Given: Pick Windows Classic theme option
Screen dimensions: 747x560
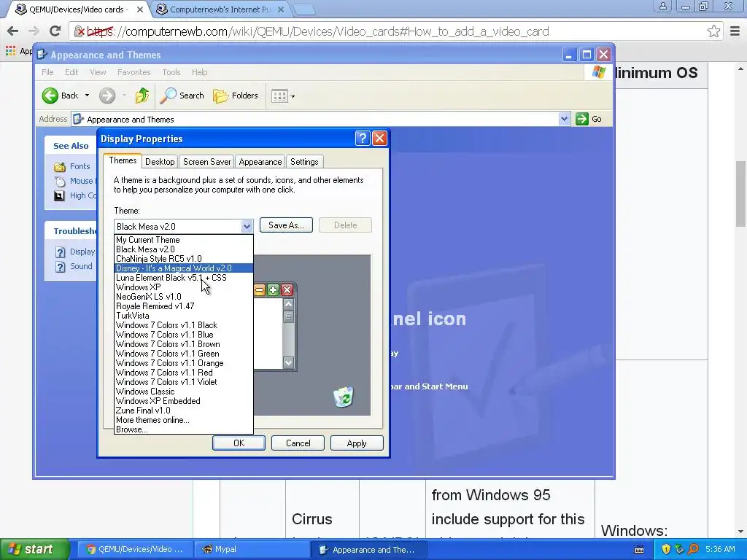Looking at the screenshot, I should click(x=184, y=392).
